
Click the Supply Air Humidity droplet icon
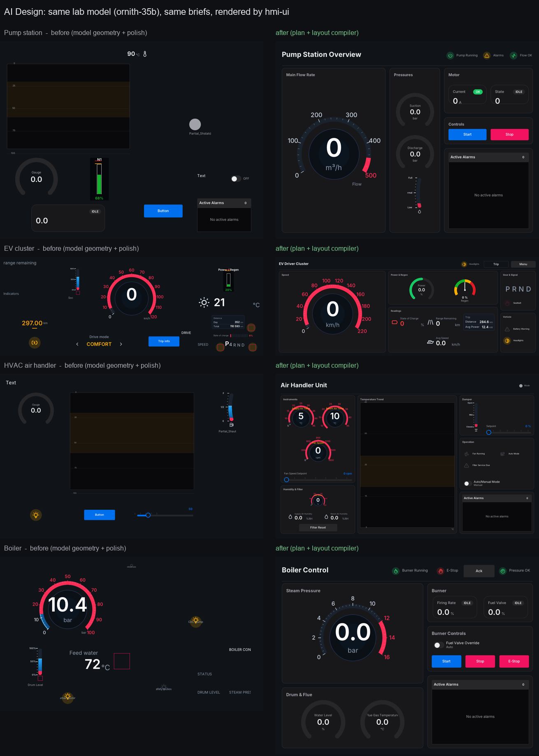pyautogui.click(x=290, y=517)
